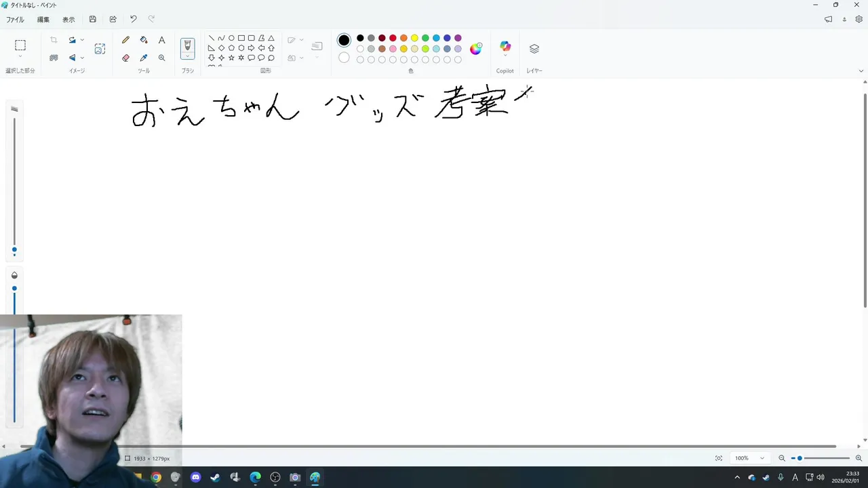The width and height of the screenshot is (868, 488).
Task: Select the Pencil tool
Action: click(x=125, y=40)
